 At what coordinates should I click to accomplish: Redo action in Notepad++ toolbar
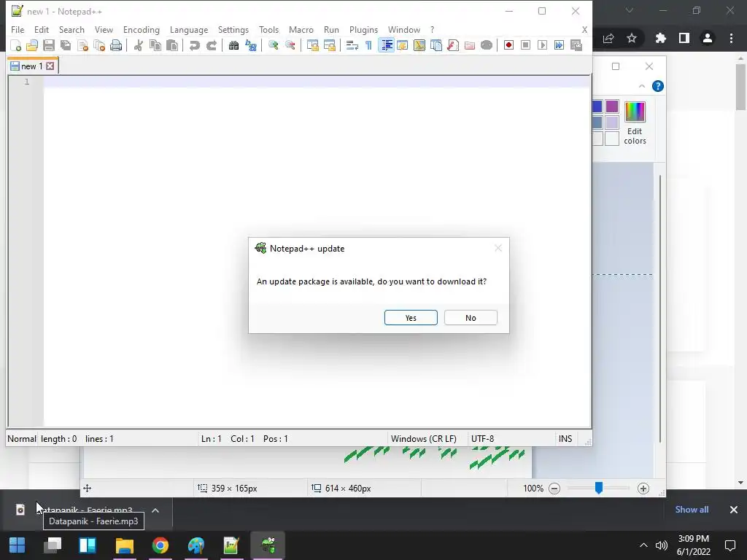point(211,45)
